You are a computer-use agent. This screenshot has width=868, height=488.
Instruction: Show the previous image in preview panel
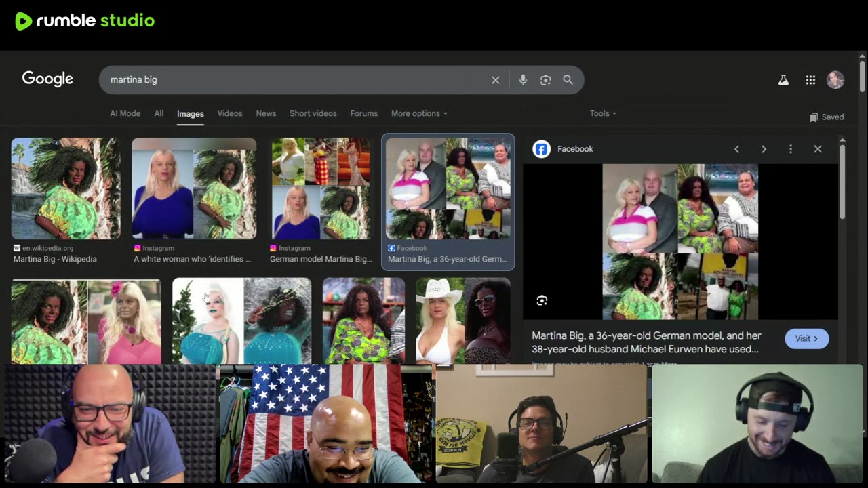point(736,149)
